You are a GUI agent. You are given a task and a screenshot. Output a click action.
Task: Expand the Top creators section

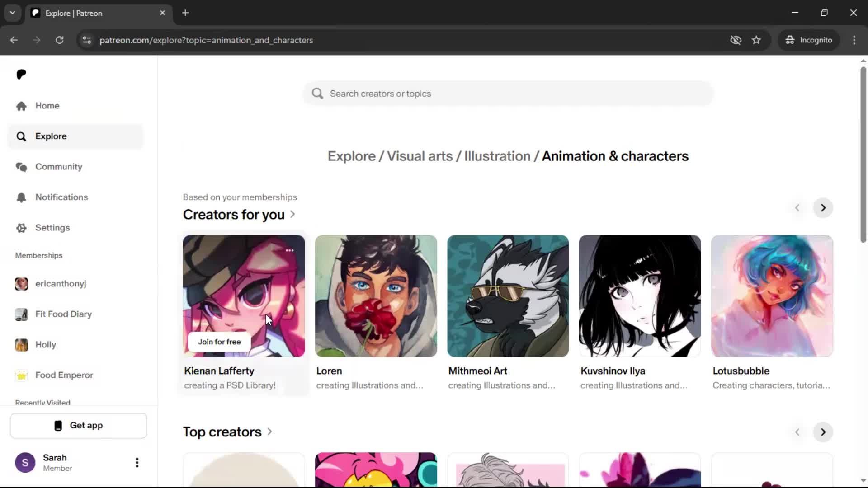tap(227, 432)
